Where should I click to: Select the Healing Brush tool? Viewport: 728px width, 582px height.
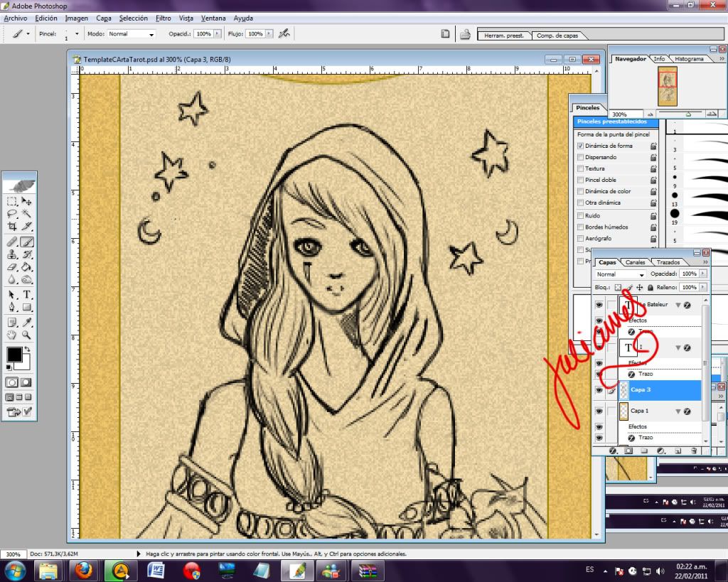pos(12,242)
